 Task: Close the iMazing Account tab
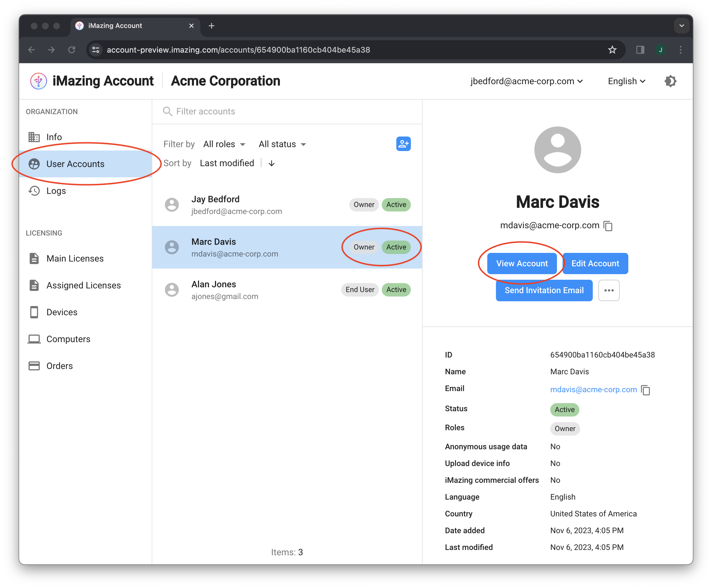pos(191,26)
